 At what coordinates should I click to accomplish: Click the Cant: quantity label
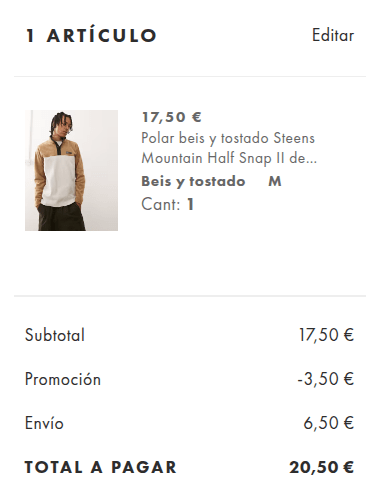click(161, 204)
